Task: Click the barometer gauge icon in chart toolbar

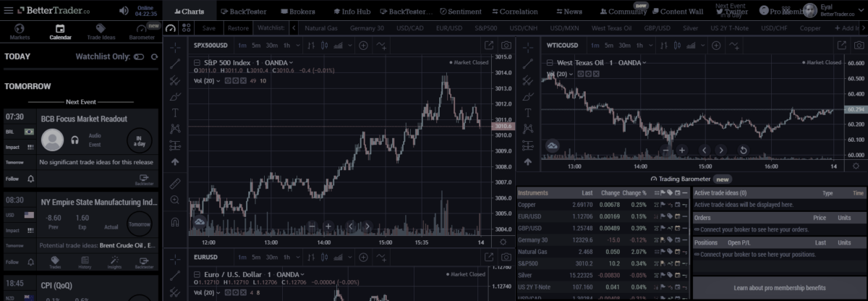Action: click(171, 27)
